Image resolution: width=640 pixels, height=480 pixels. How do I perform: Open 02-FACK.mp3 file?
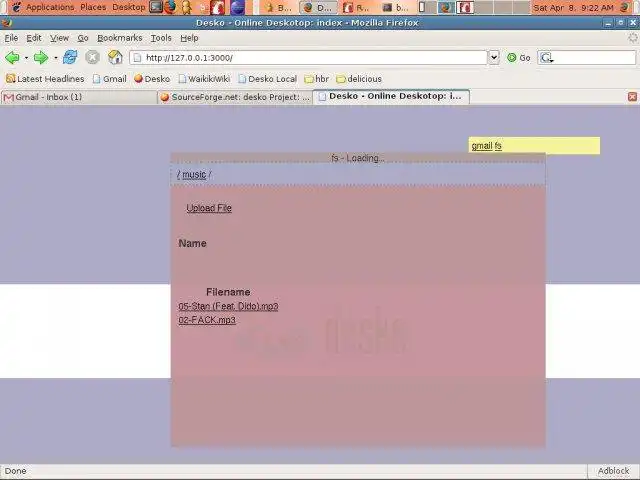tap(207, 320)
